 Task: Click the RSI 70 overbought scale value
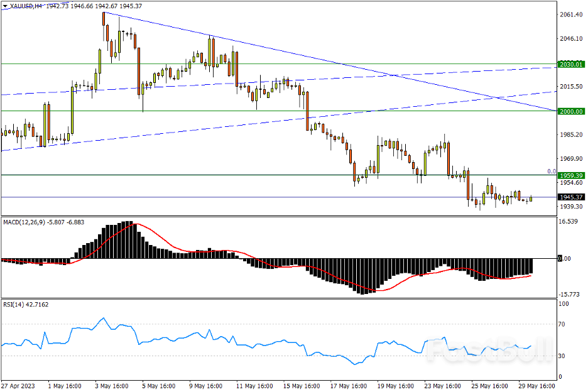click(x=563, y=324)
